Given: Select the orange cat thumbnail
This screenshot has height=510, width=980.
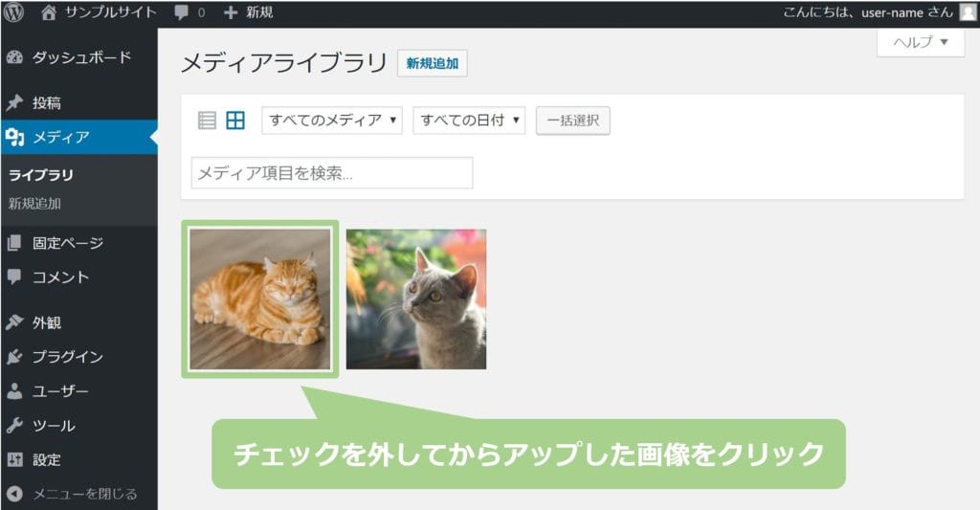Looking at the screenshot, I should [260, 299].
